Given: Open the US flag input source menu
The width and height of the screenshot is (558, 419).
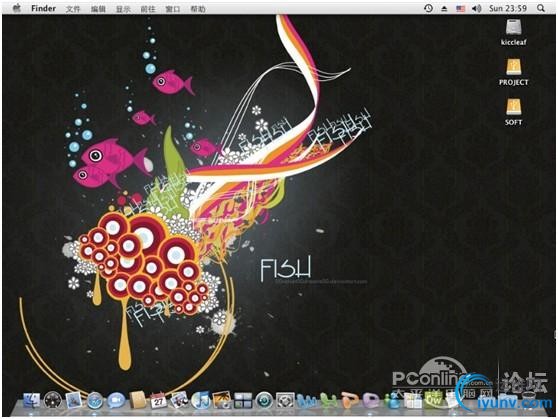Looking at the screenshot, I should tap(460, 9).
